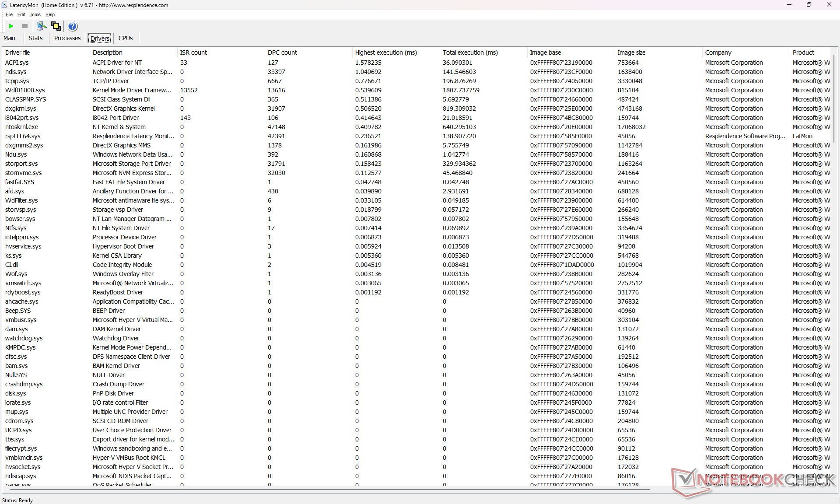Open the Tools menu

pyautogui.click(x=35, y=14)
